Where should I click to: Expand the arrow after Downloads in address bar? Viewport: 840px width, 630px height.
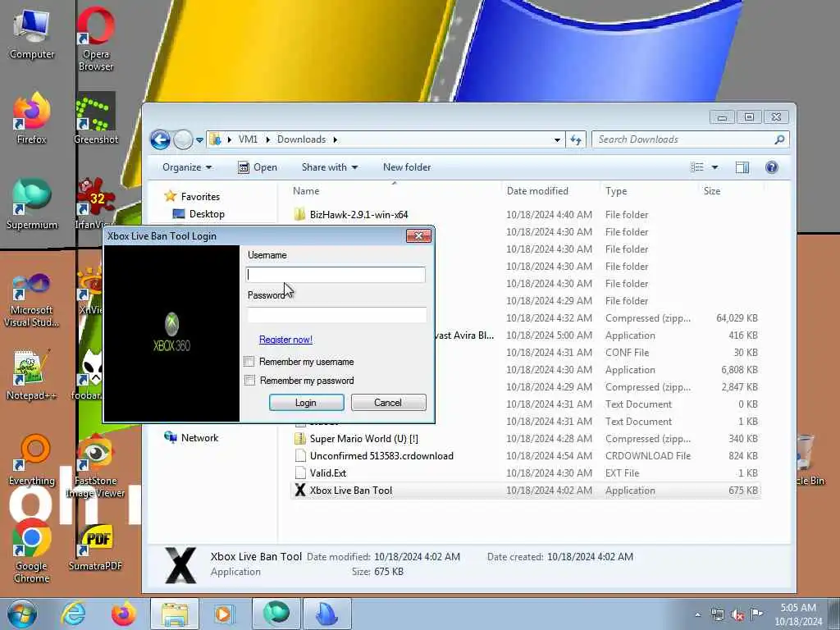(336, 139)
